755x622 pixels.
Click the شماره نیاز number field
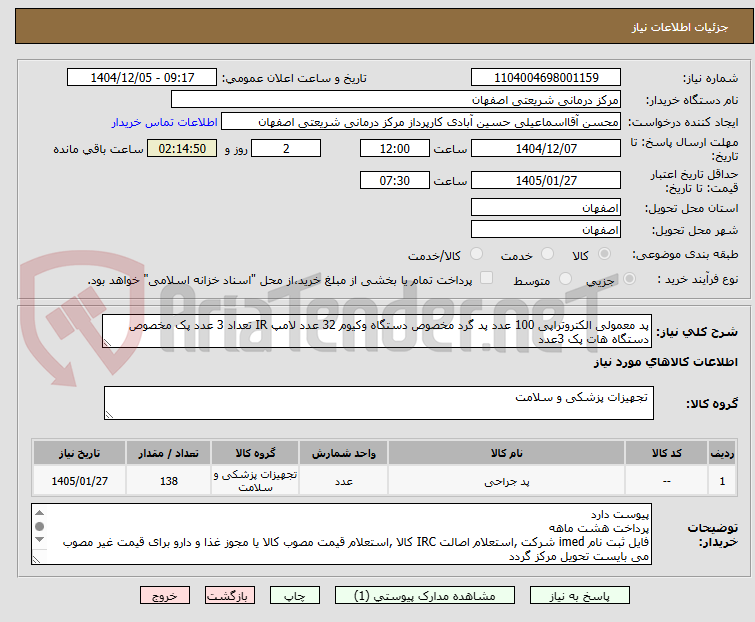coord(546,78)
